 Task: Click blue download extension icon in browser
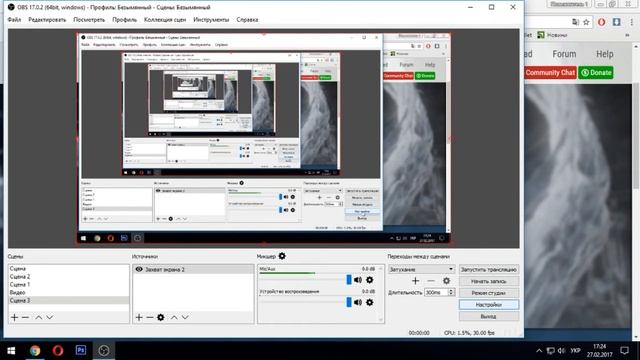[x=616, y=22]
